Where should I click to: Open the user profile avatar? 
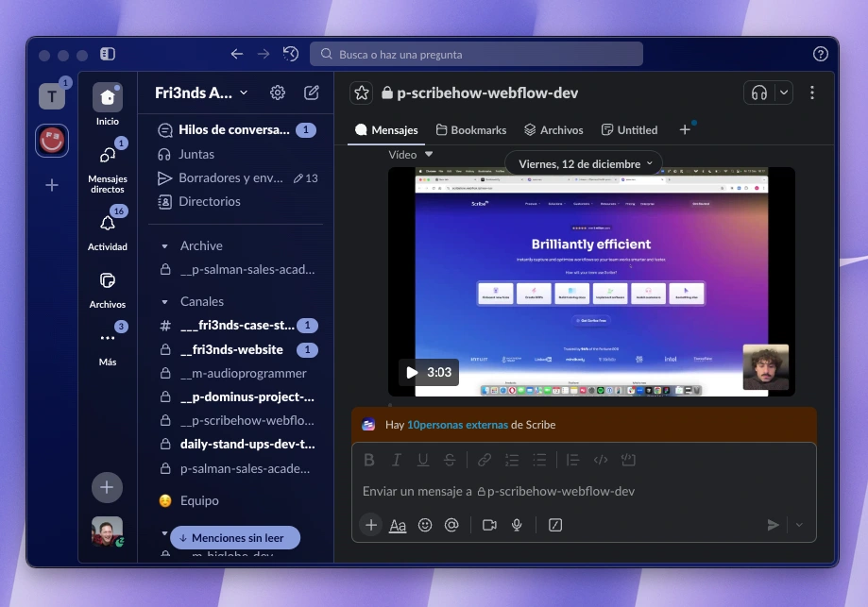tap(107, 531)
